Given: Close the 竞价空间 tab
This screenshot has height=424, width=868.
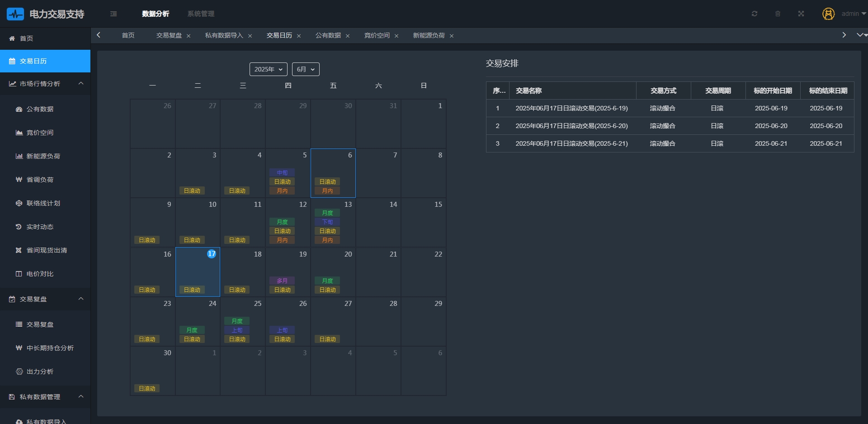Looking at the screenshot, I should coord(396,36).
